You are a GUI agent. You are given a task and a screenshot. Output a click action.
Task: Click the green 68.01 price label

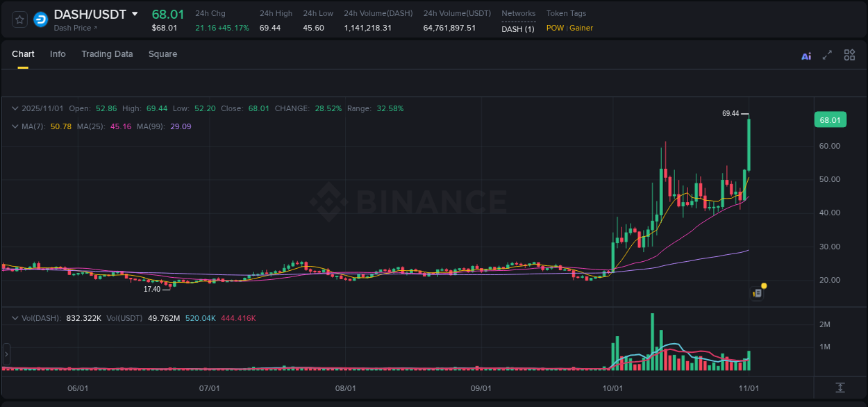pyautogui.click(x=831, y=119)
